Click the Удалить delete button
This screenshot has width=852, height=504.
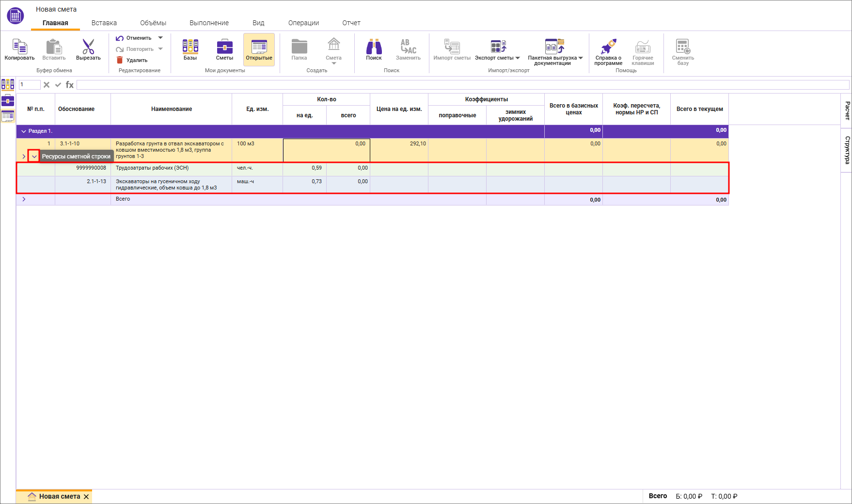pyautogui.click(x=132, y=60)
